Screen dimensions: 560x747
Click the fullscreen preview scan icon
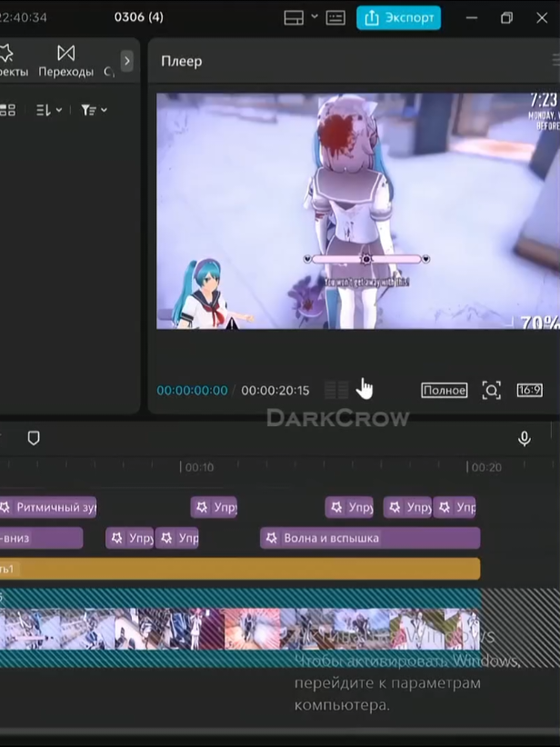492,390
